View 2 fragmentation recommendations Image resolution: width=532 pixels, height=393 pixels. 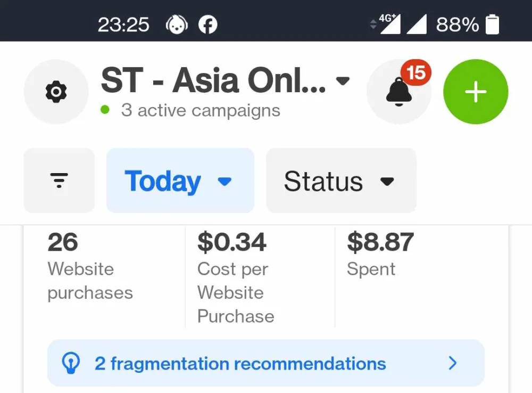coord(240,364)
